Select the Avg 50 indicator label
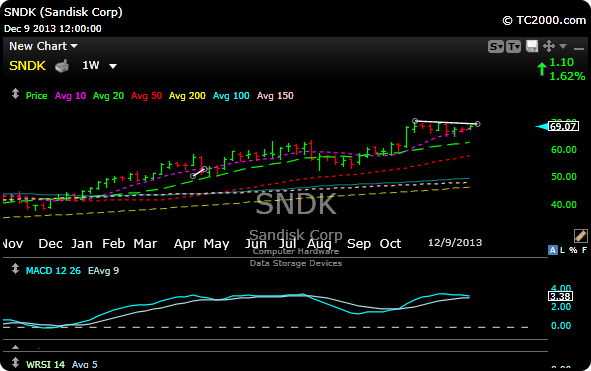The image size is (591, 371). pos(147,96)
